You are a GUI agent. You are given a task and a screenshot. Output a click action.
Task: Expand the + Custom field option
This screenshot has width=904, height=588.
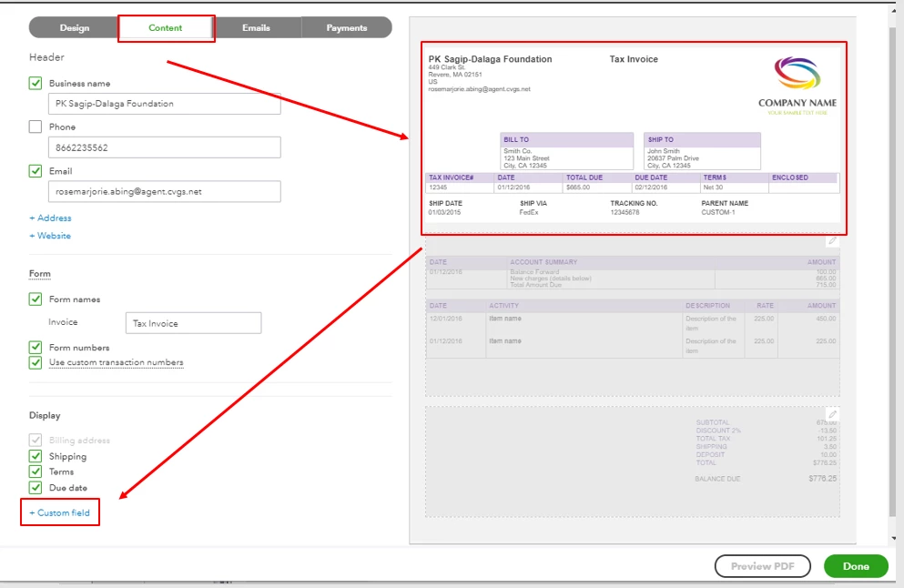point(59,512)
